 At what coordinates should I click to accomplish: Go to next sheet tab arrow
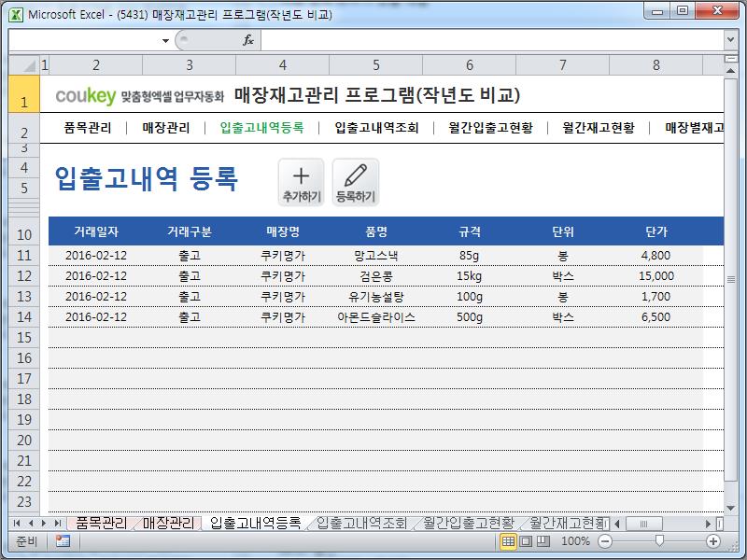(x=44, y=524)
